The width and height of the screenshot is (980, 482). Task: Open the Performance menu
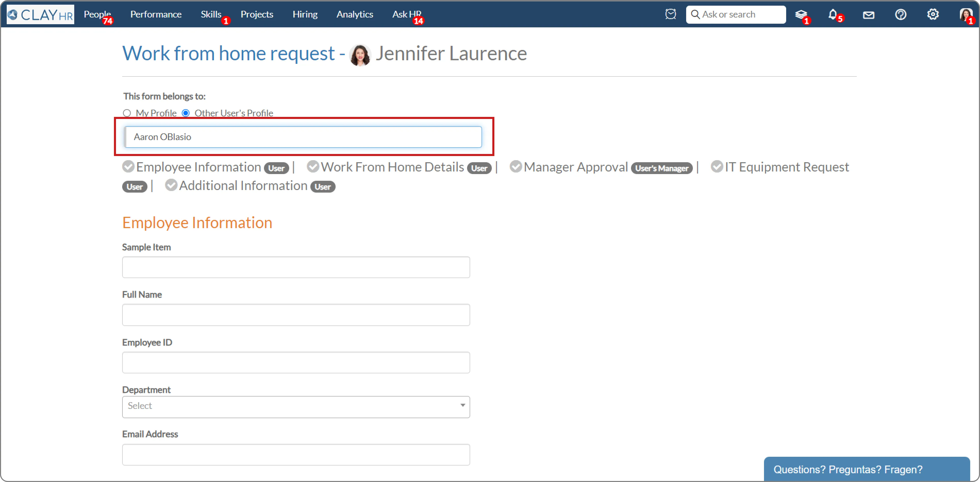[x=156, y=14]
